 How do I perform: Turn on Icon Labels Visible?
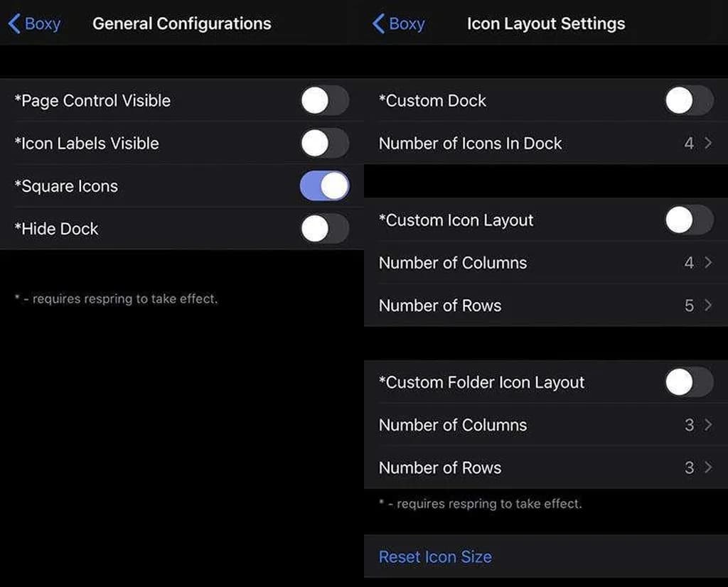coord(324,144)
